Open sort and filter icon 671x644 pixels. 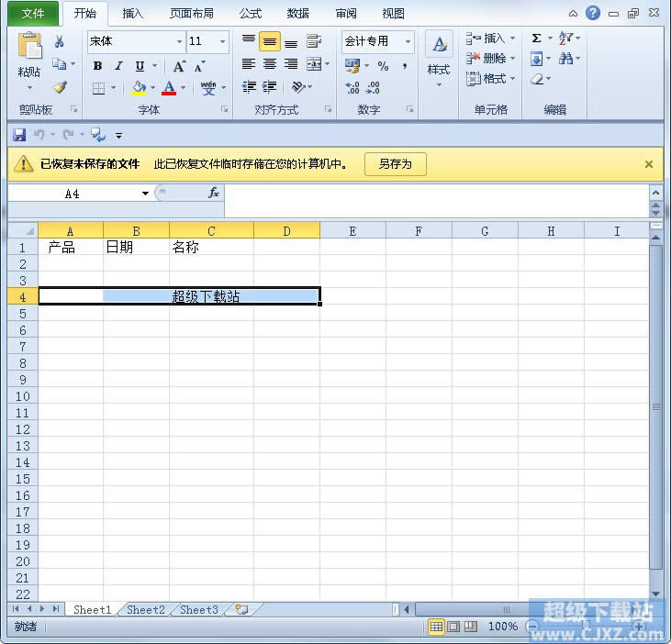click(566, 38)
